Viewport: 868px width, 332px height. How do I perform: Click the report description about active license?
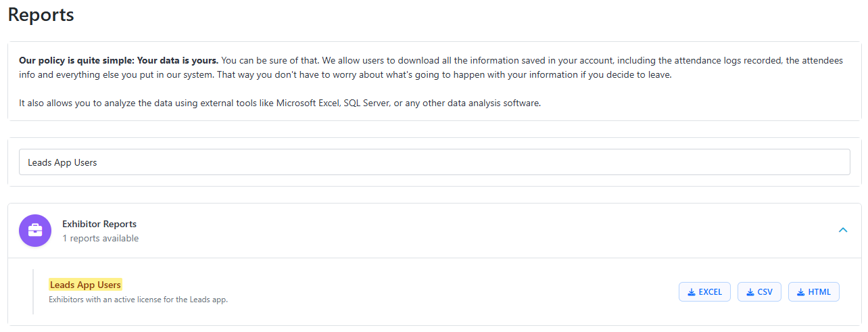138,300
